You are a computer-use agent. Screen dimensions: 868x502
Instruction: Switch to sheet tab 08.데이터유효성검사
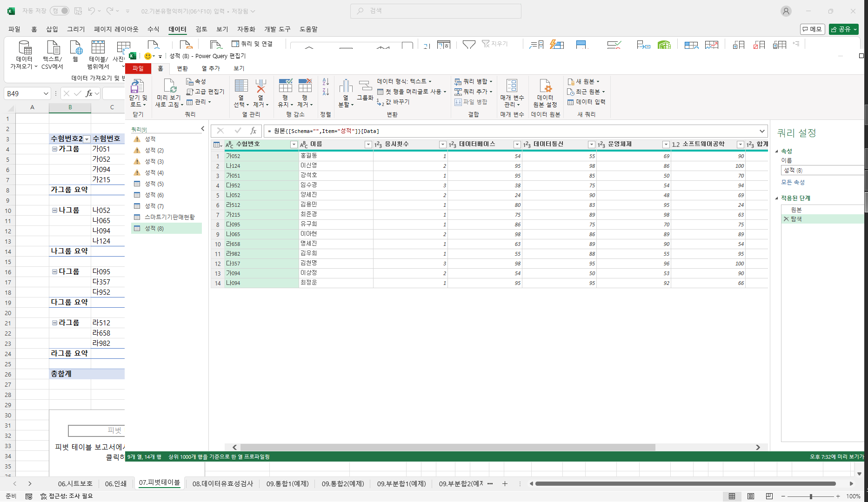click(x=223, y=484)
